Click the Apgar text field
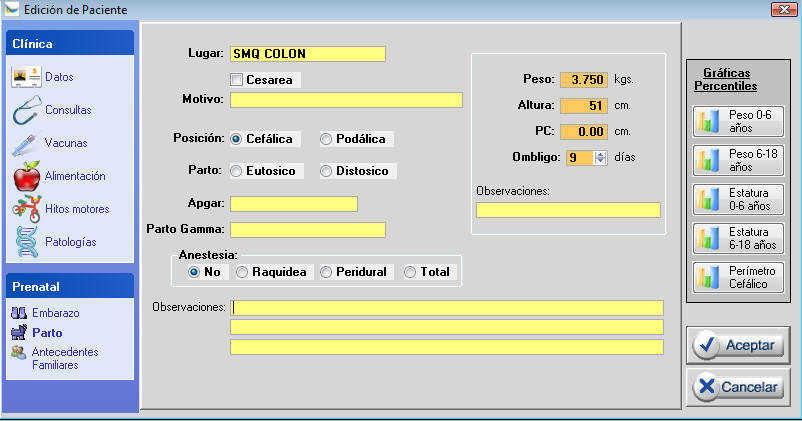The image size is (802, 421). (x=293, y=204)
